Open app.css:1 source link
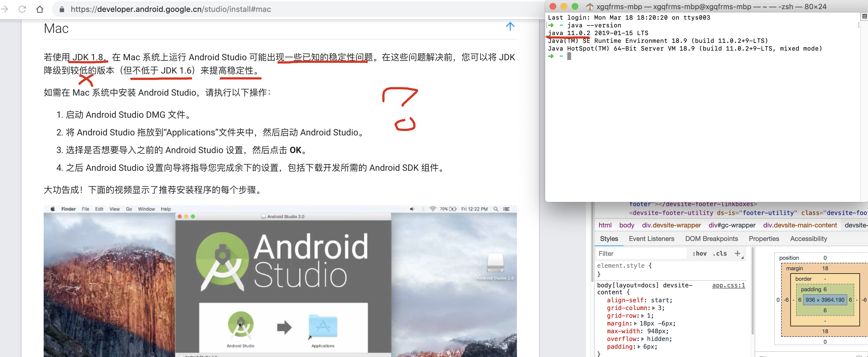The image size is (868, 357). [x=728, y=285]
